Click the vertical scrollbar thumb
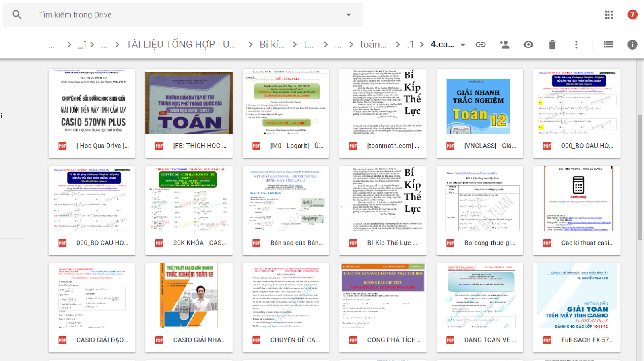 click(640, 177)
